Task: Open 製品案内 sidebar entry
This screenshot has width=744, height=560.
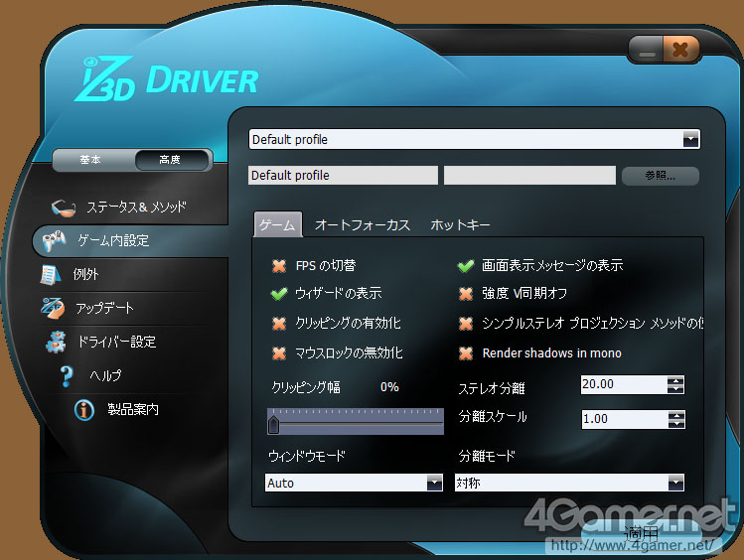Action: pyautogui.click(x=133, y=409)
